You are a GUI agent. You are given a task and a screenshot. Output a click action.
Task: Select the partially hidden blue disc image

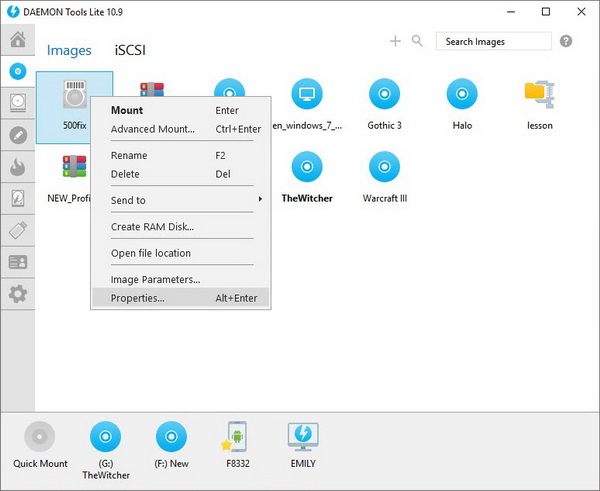click(x=229, y=87)
